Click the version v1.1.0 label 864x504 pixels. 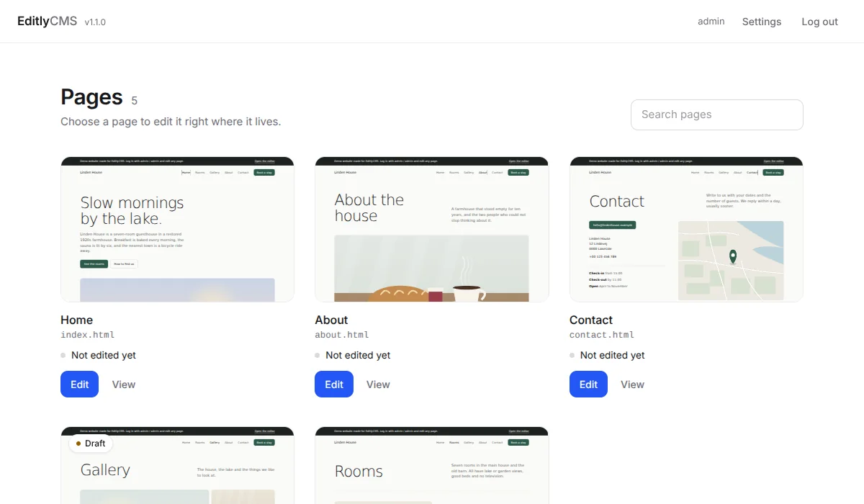95,22
